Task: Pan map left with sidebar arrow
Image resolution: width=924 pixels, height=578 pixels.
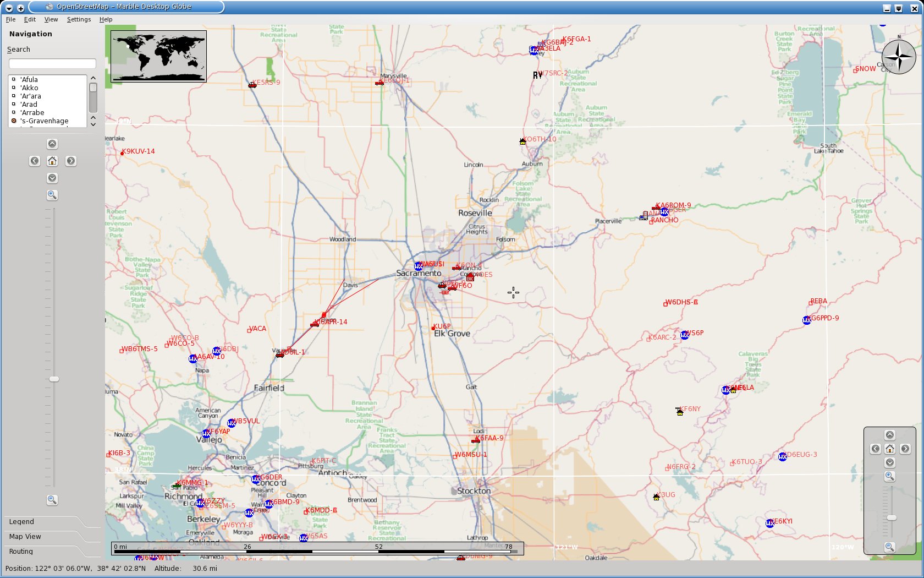Action: pos(35,161)
